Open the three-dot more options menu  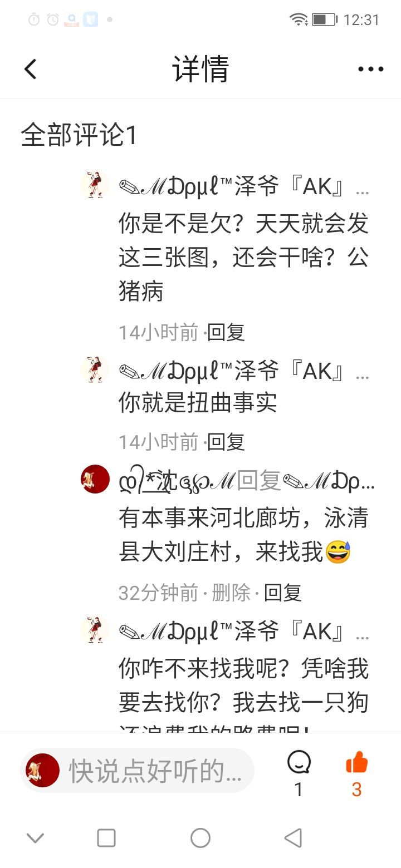[x=371, y=69]
